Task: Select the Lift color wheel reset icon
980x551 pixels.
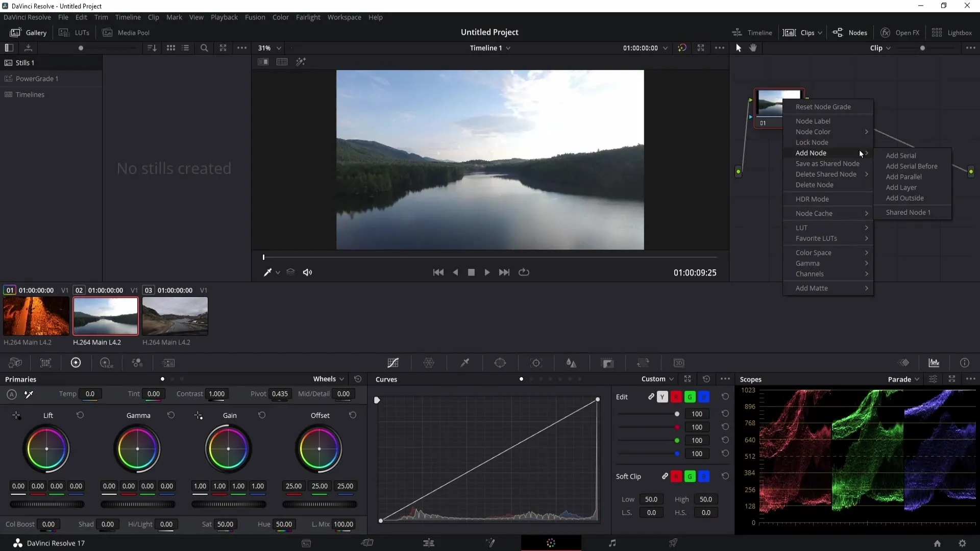Action: point(80,415)
